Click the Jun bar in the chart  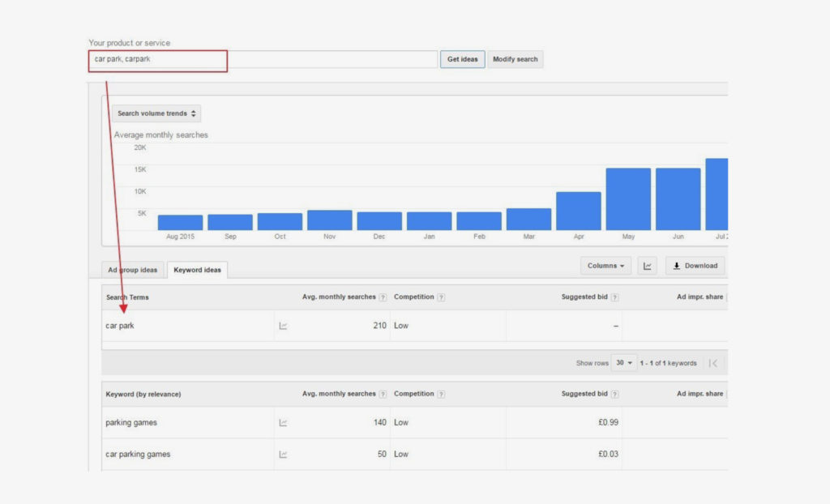coord(678,199)
